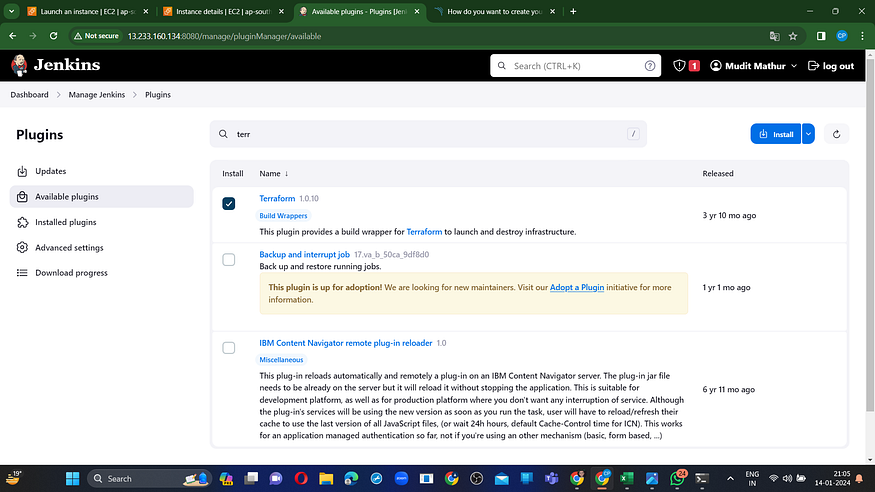The width and height of the screenshot is (875, 492).
Task: Open the Backup and interrupt job link
Action: tap(305, 254)
